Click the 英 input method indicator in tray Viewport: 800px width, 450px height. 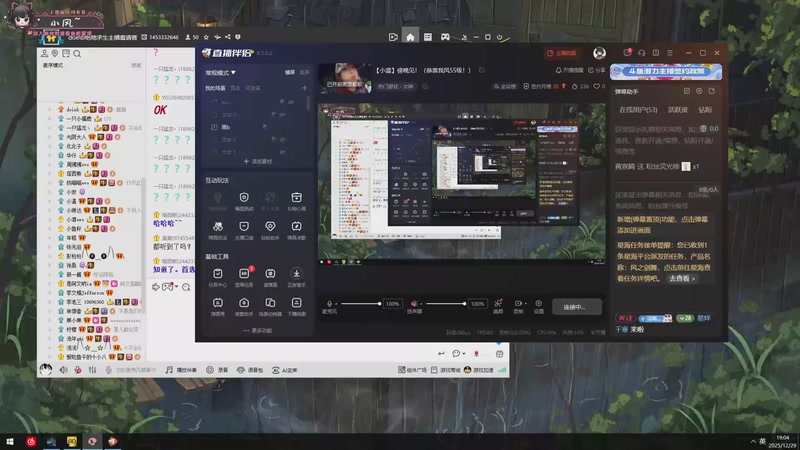(762, 441)
